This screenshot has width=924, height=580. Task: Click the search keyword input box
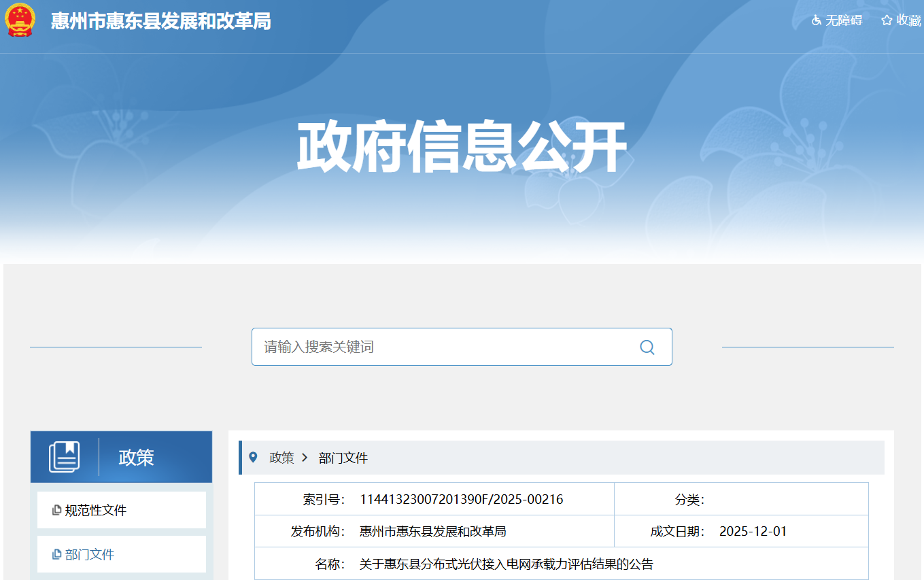[x=442, y=347]
